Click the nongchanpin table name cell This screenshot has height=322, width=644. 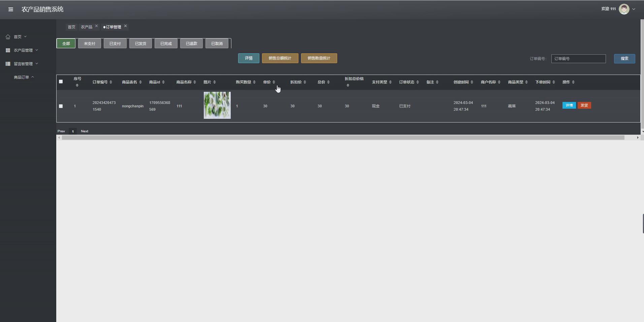133,106
